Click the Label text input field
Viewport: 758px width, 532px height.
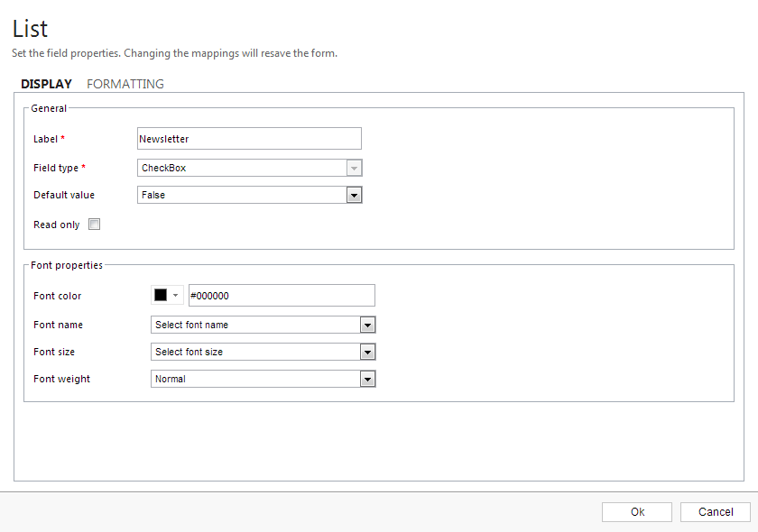pos(249,139)
